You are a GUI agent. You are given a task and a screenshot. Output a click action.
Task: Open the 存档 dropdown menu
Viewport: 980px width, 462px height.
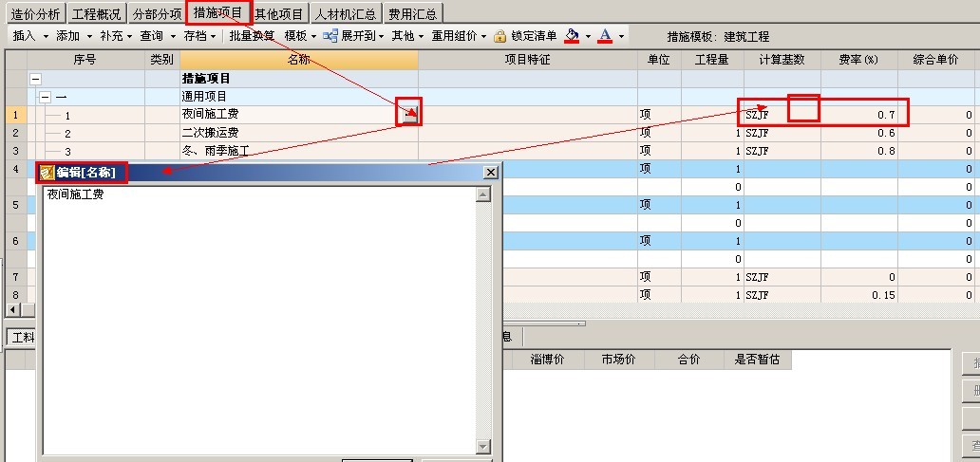click(x=199, y=36)
